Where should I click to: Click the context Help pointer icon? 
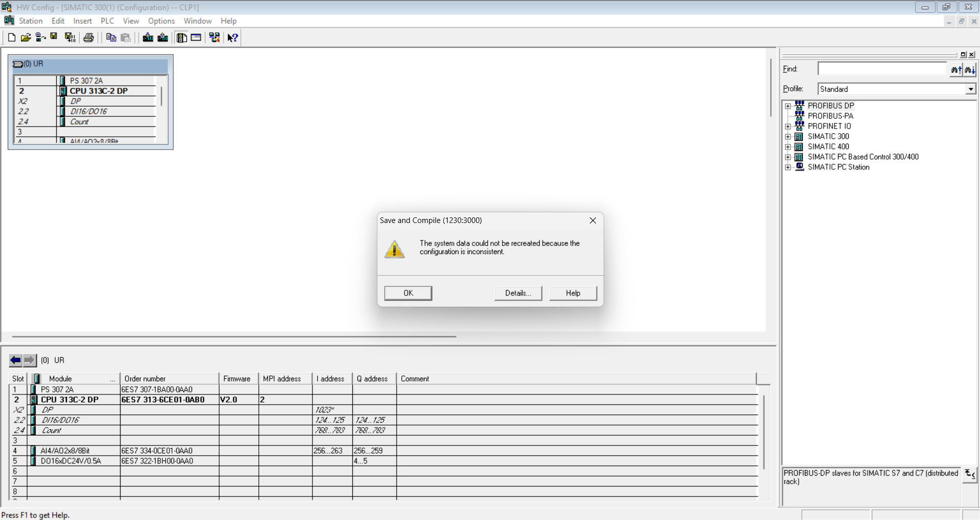click(233, 37)
